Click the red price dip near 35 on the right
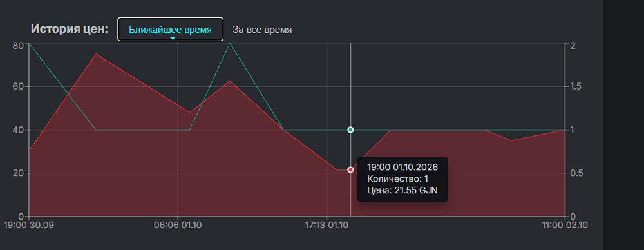Screen dimensions: 644x250 (511, 140)
